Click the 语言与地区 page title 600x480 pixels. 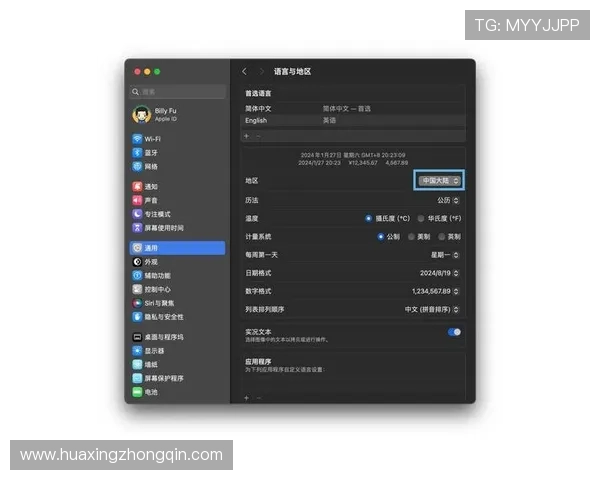pyautogui.click(x=292, y=72)
